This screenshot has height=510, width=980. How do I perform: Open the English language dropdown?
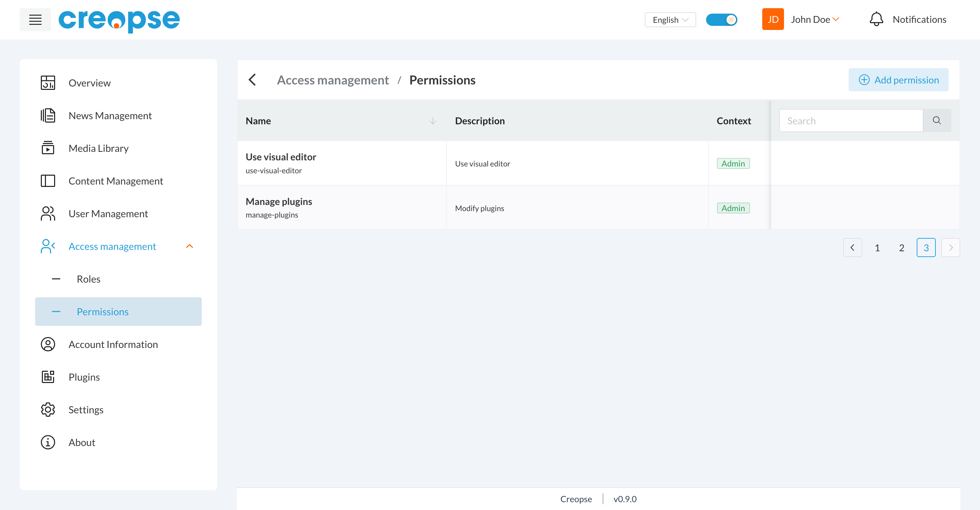click(x=670, y=20)
